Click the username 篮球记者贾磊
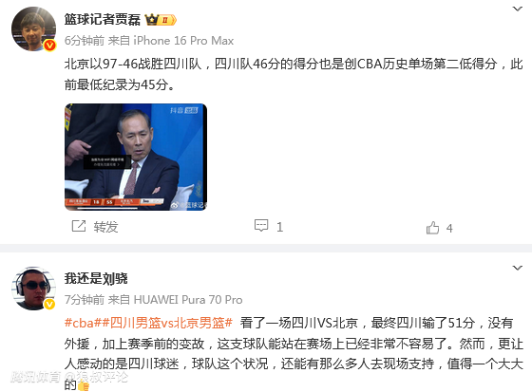The image size is (532, 392). (x=103, y=20)
